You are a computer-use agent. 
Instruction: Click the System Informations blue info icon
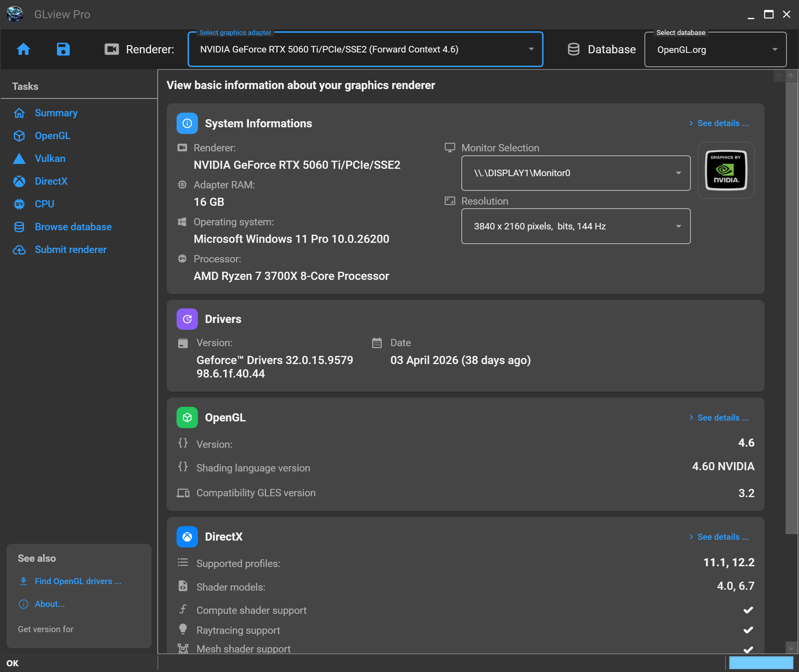(187, 123)
